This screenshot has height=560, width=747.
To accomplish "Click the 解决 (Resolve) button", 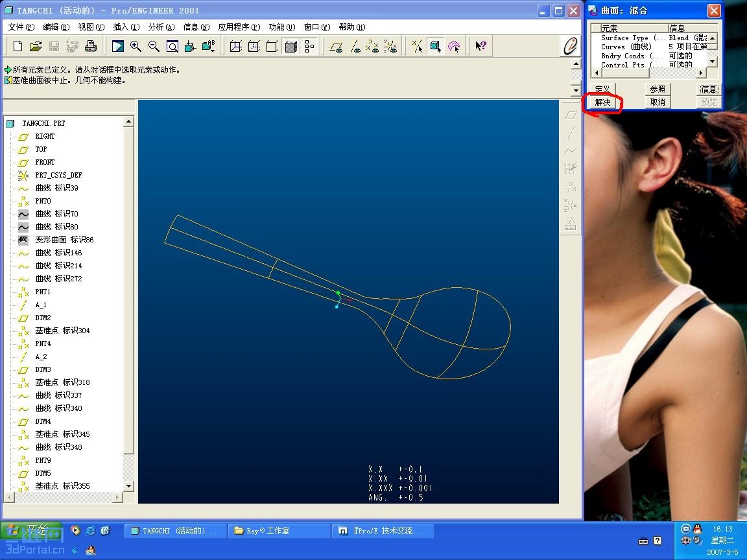I will [602, 102].
